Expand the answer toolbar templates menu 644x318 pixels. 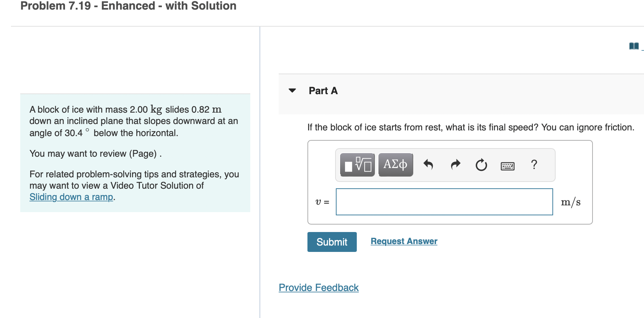[357, 165]
